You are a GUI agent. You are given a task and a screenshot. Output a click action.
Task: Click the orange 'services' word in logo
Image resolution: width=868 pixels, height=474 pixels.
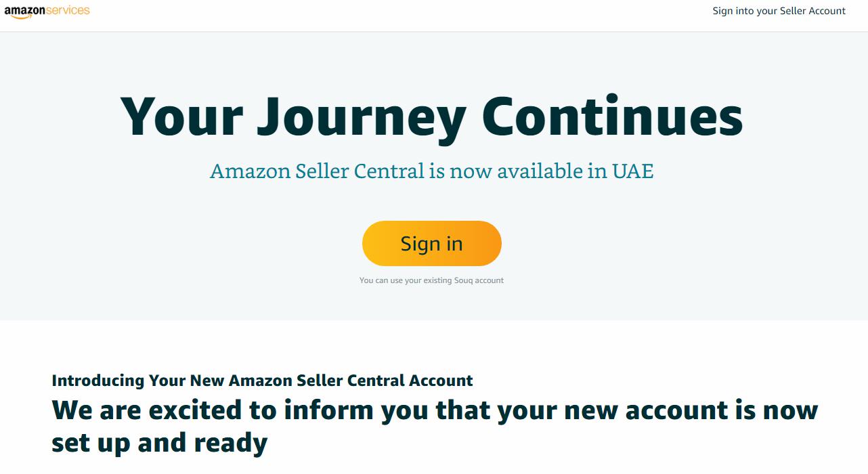click(x=69, y=10)
